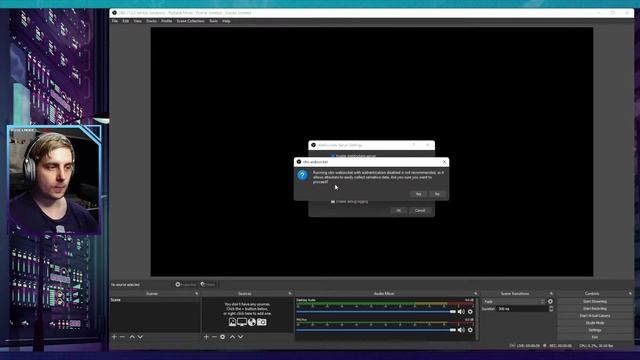Open the Edit menu

[x=126, y=21]
